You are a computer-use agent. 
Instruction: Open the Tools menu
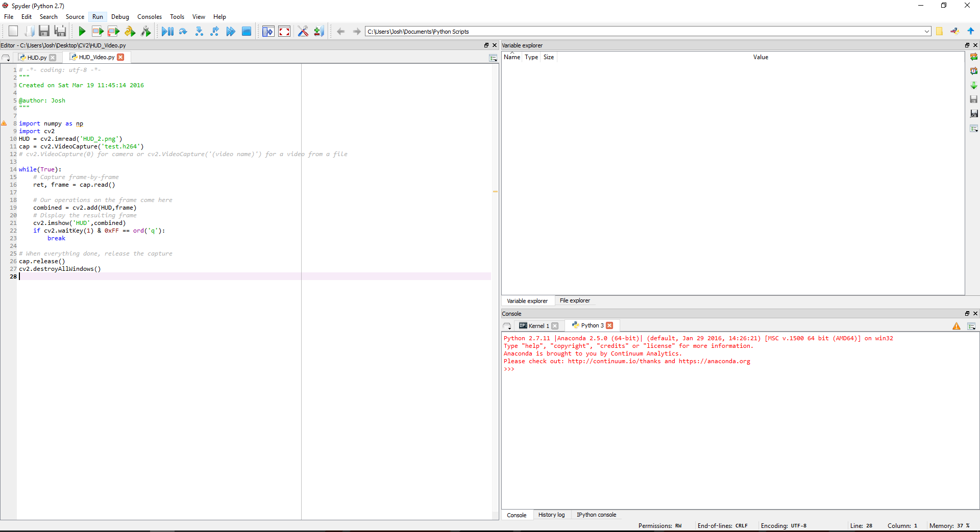177,17
